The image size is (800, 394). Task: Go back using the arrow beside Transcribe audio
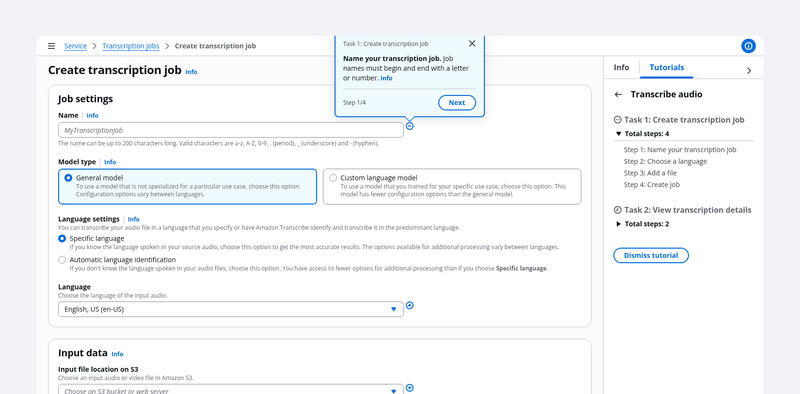point(618,94)
